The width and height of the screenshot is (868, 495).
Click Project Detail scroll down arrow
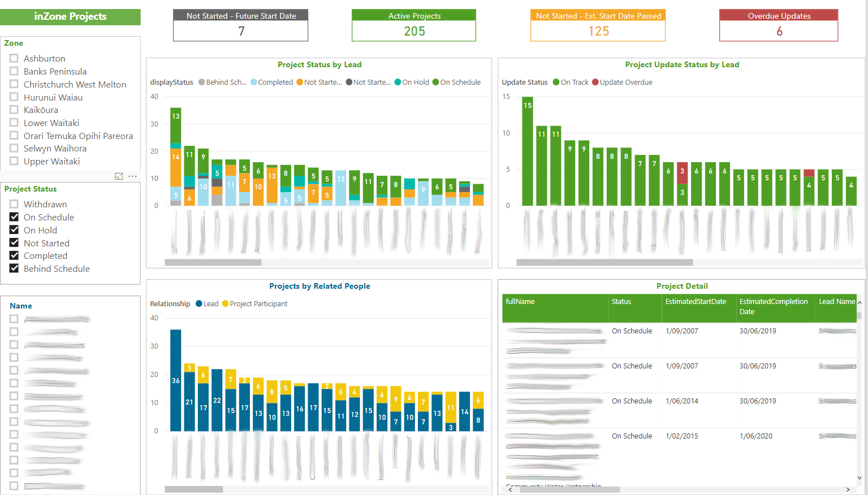click(860, 477)
